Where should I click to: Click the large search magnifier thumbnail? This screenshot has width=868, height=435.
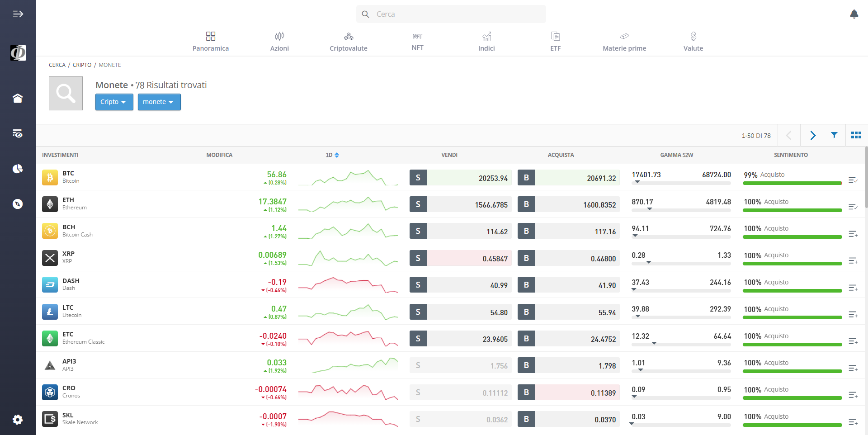coord(66,93)
